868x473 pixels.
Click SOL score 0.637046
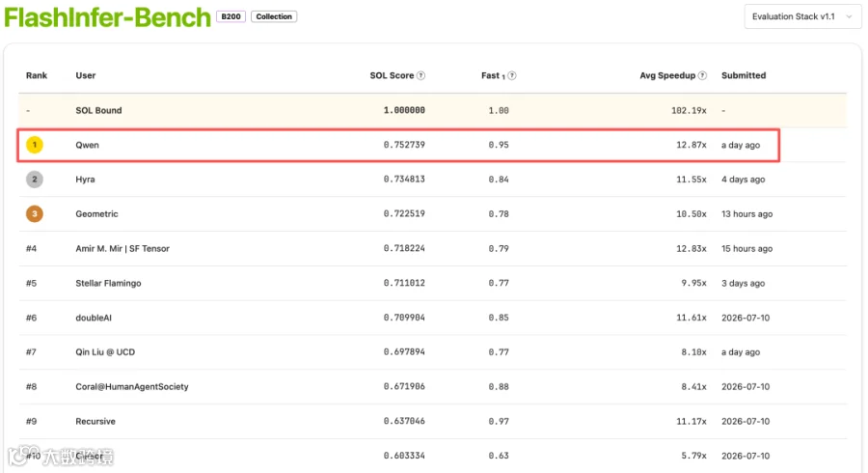pyautogui.click(x=404, y=421)
